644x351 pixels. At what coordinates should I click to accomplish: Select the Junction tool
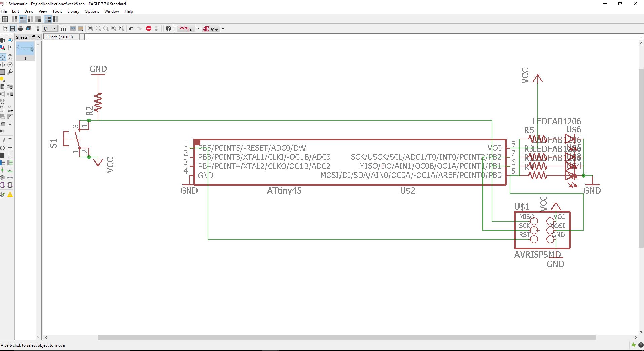point(3,170)
